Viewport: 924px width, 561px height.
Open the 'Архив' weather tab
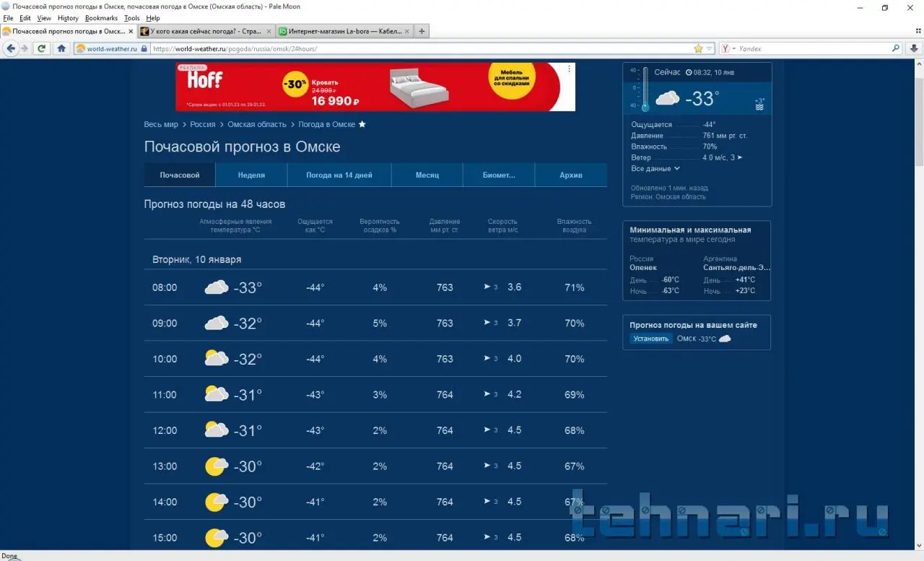coord(571,175)
